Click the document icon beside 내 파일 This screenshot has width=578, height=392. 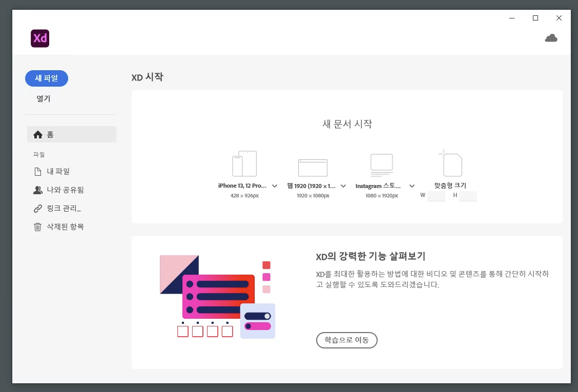(37, 172)
